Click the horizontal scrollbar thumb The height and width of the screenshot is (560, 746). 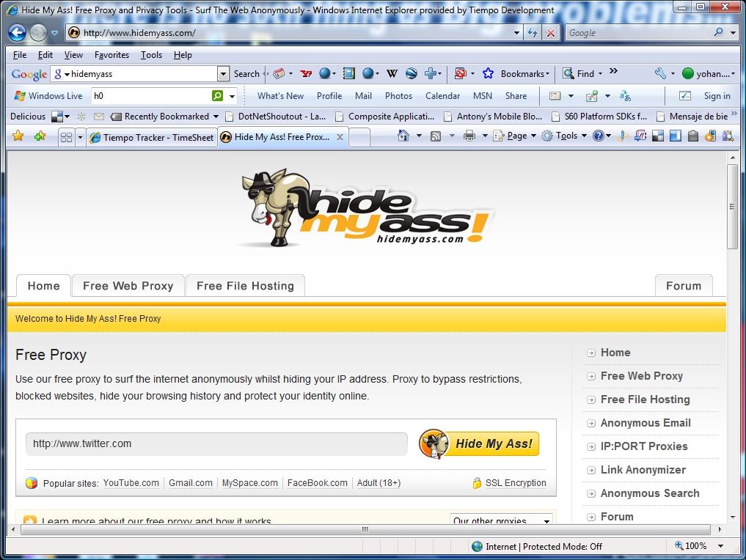(365, 529)
